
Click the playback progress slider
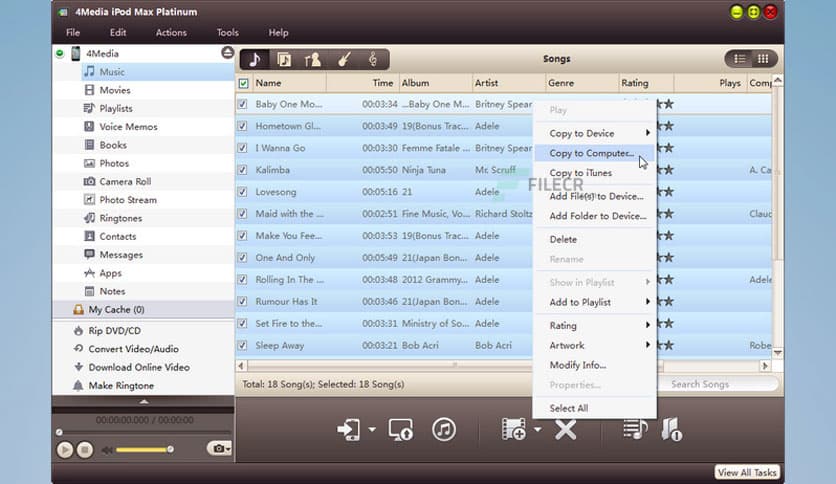click(143, 432)
